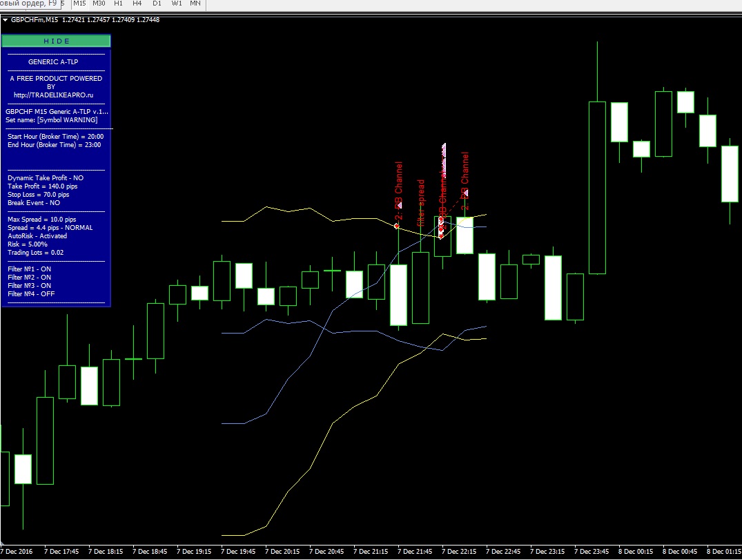Switch chart to M15 timeframe
Viewport: 742px width, 560px height.
(x=79, y=3)
